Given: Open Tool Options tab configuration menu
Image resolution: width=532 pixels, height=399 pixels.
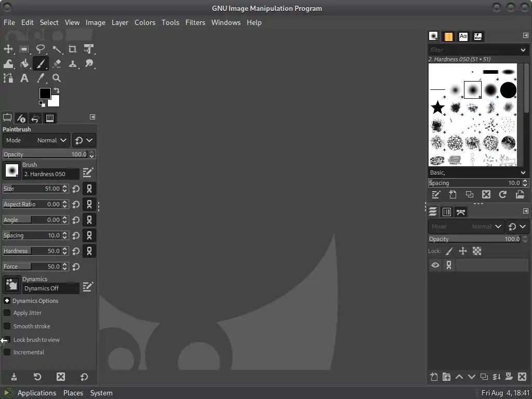Looking at the screenshot, I should coord(92,117).
